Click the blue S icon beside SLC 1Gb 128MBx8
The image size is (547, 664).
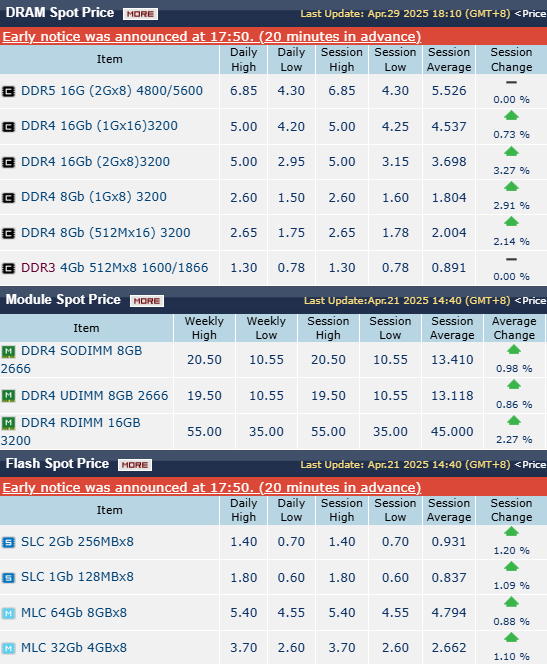pyautogui.click(x=8, y=578)
